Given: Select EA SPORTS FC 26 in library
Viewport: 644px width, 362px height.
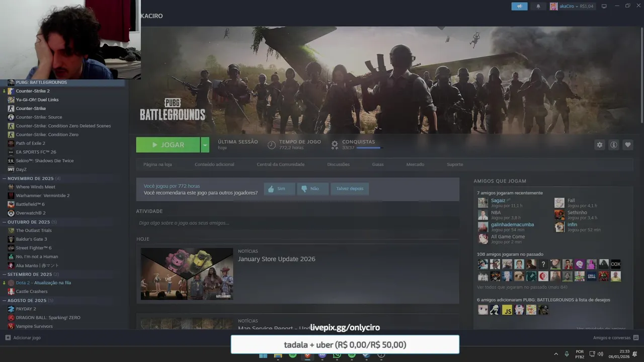Looking at the screenshot, I should pyautogui.click(x=36, y=152).
